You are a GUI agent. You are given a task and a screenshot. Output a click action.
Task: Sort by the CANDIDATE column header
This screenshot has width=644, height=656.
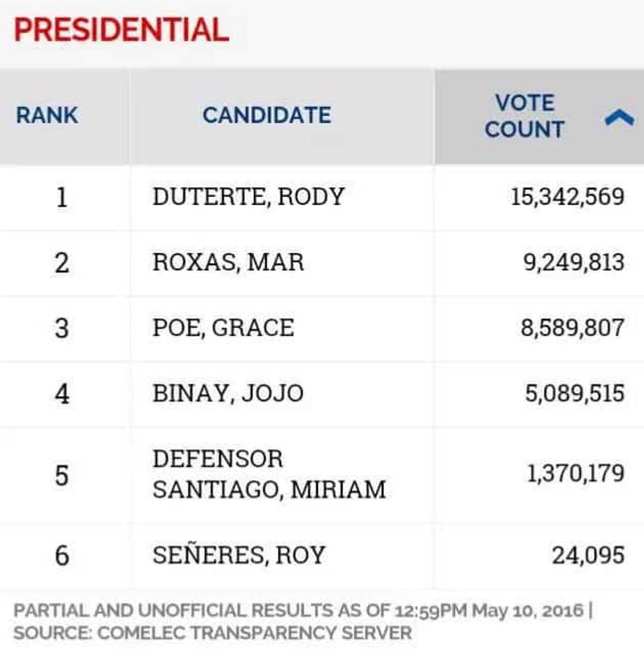click(267, 116)
